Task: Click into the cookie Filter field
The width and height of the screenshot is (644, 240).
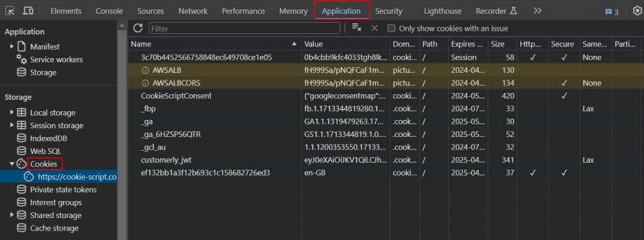Action: pyautogui.click(x=245, y=28)
